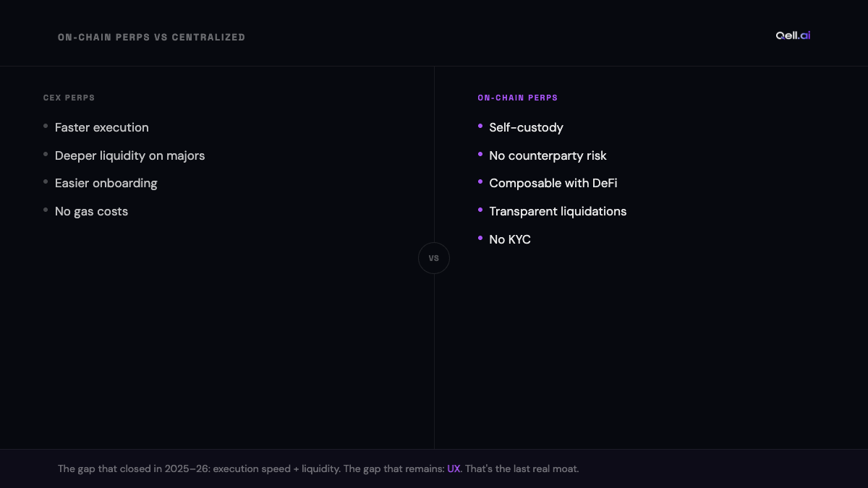868x488 pixels.
Task: Select the slide title On-Chain Perps vs Centralized
Action: click(x=151, y=37)
